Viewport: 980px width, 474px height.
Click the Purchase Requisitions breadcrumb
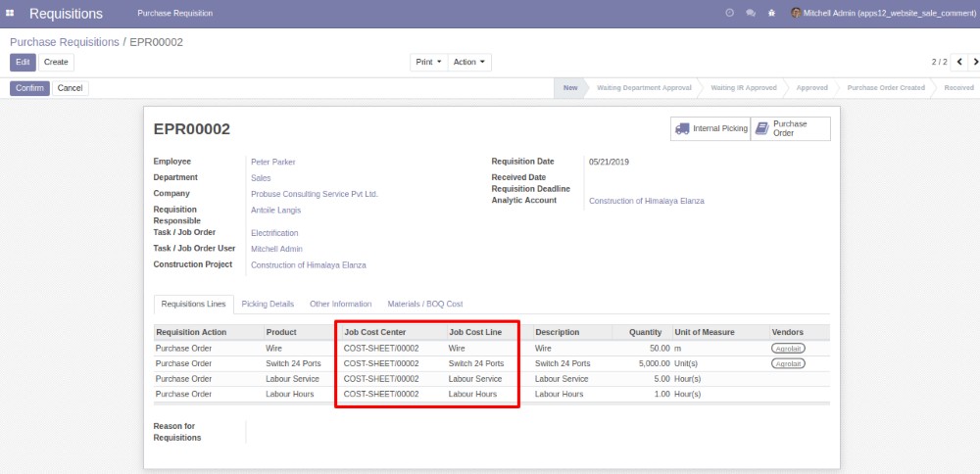pyautogui.click(x=65, y=42)
